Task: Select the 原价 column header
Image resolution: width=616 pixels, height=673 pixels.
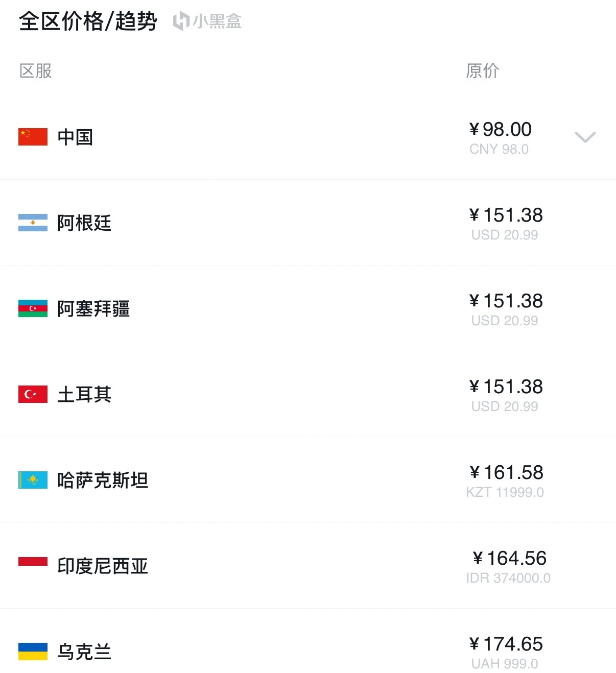Action: pos(482,70)
